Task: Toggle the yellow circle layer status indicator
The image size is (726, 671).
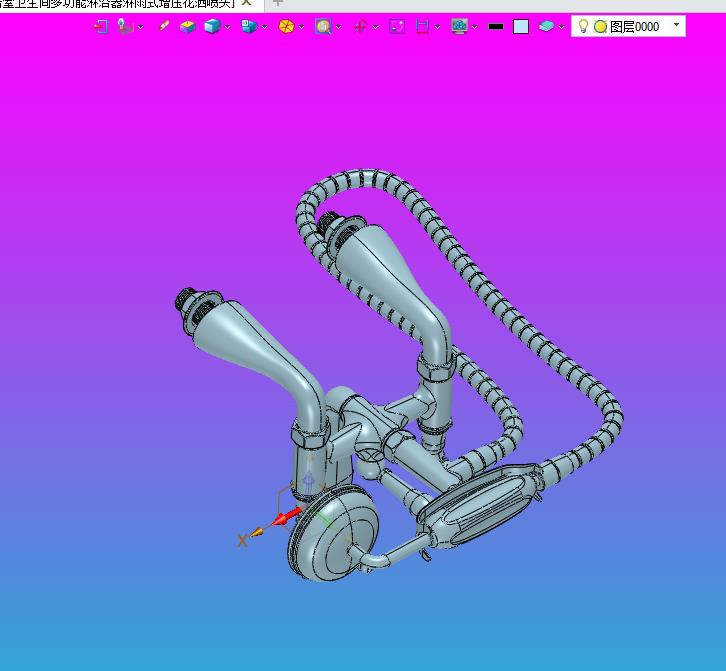Action: (601, 27)
